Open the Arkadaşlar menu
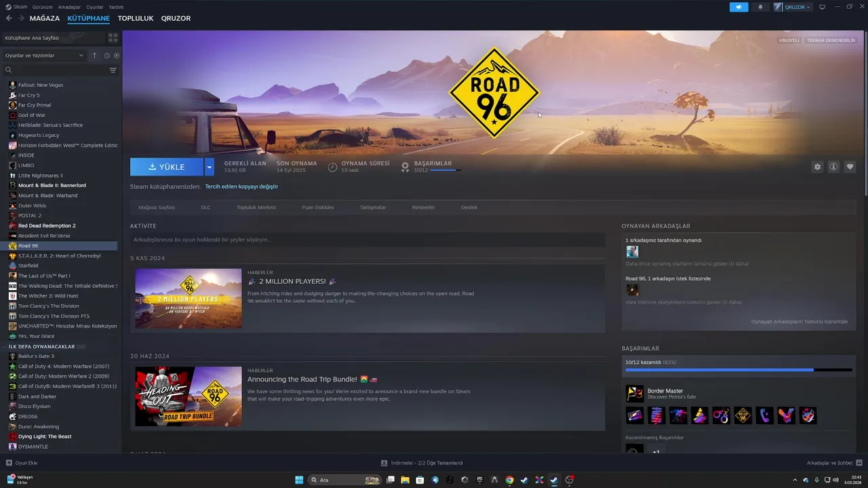This screenshot has height=488, width=868. tap(69, 7)
